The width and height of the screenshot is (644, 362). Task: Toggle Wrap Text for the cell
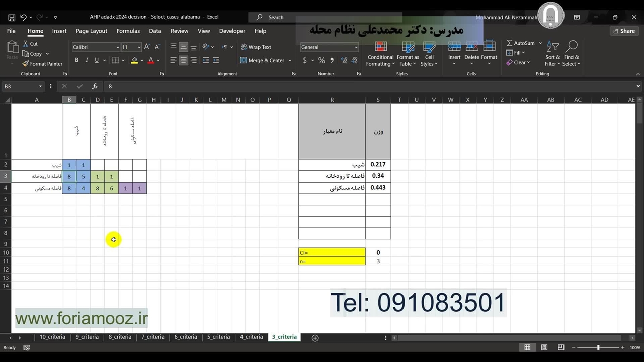[256, 47]
